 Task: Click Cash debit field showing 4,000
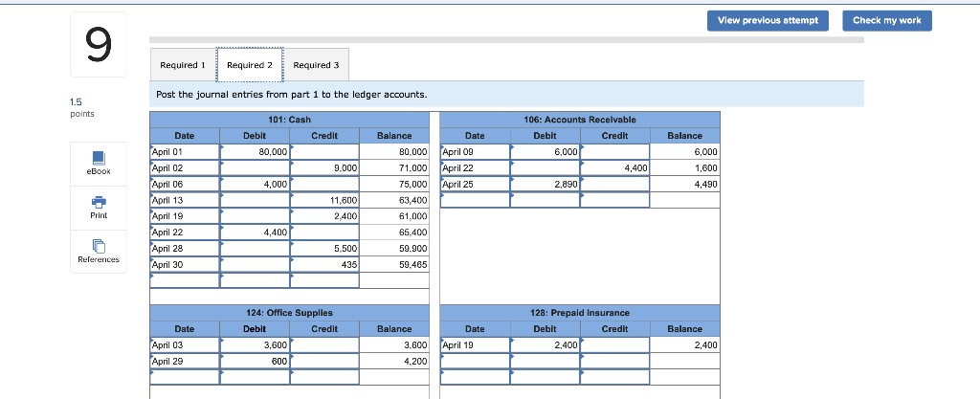(x=255, y=185)
